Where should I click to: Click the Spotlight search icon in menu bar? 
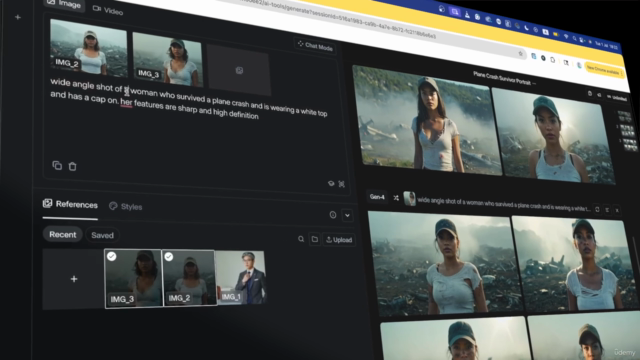[x=574, y=39]
